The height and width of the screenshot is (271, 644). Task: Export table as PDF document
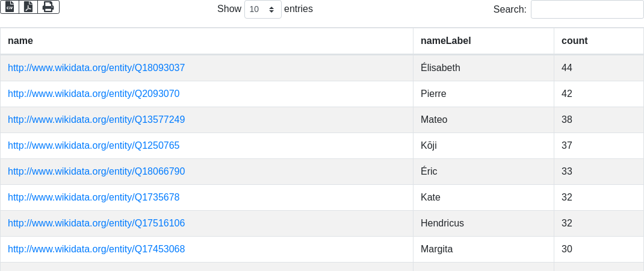(28, 7)
